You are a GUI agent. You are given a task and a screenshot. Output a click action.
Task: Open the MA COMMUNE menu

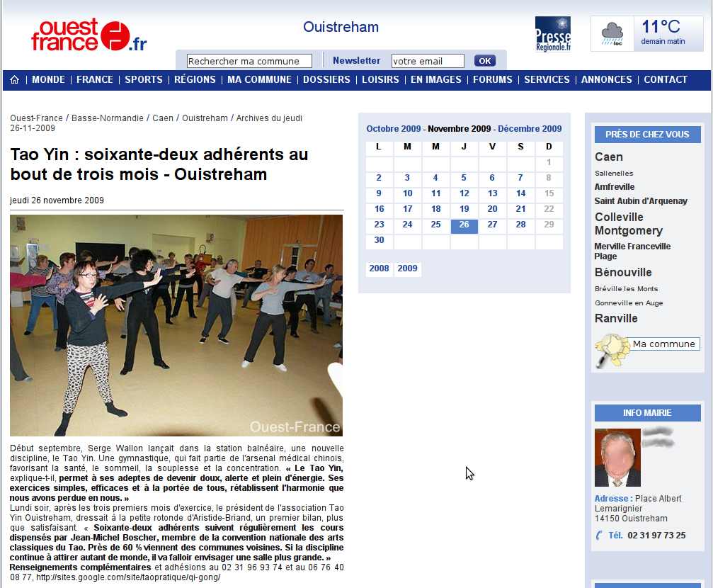259,79
